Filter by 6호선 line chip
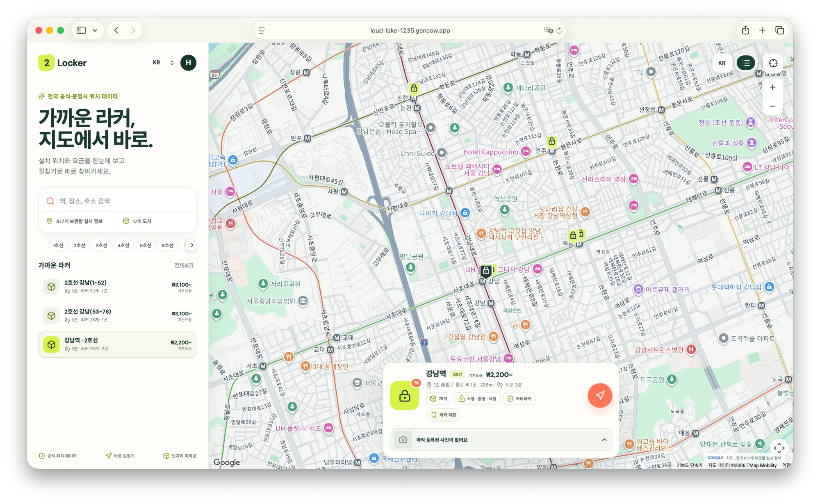This screenshot has height=504, width=820. point(168,245)
